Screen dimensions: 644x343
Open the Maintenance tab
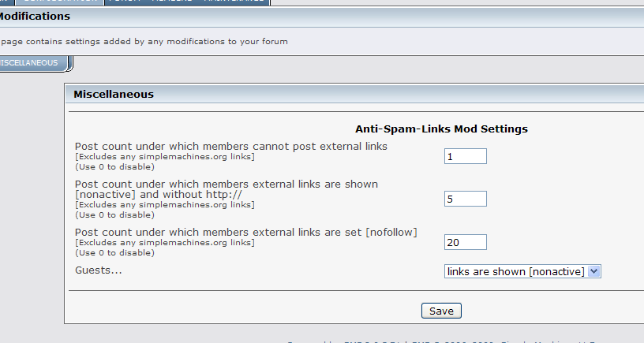click(235, 2)
